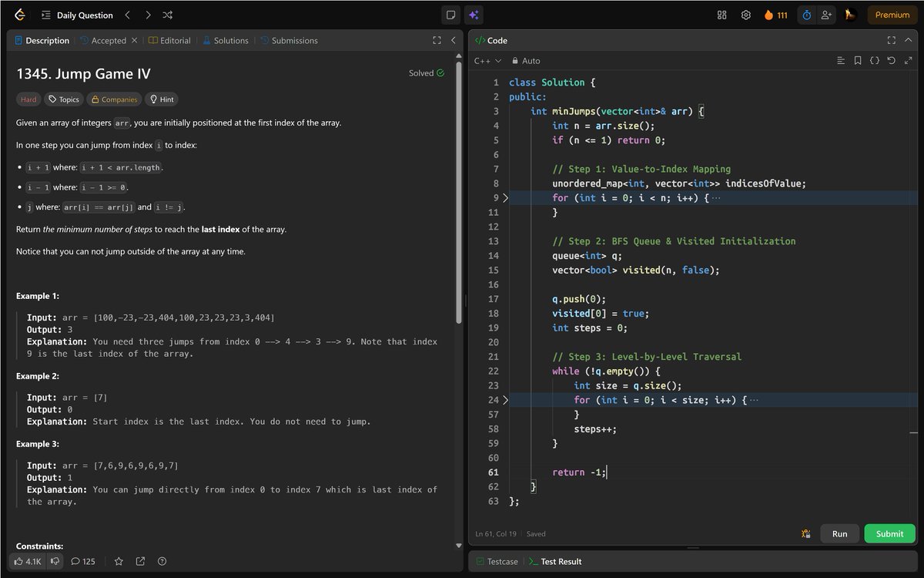Screen dimensions: 924x578
Task: Click the 'steps++;' code line
Action: click(x=595, y=429)
